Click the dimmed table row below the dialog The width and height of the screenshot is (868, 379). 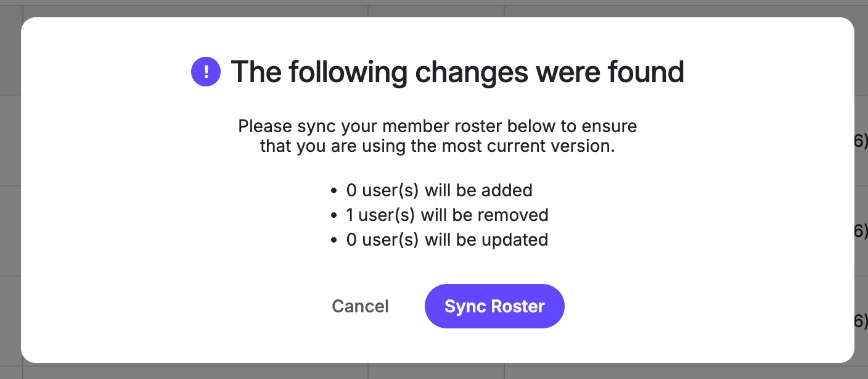point(434,372)
